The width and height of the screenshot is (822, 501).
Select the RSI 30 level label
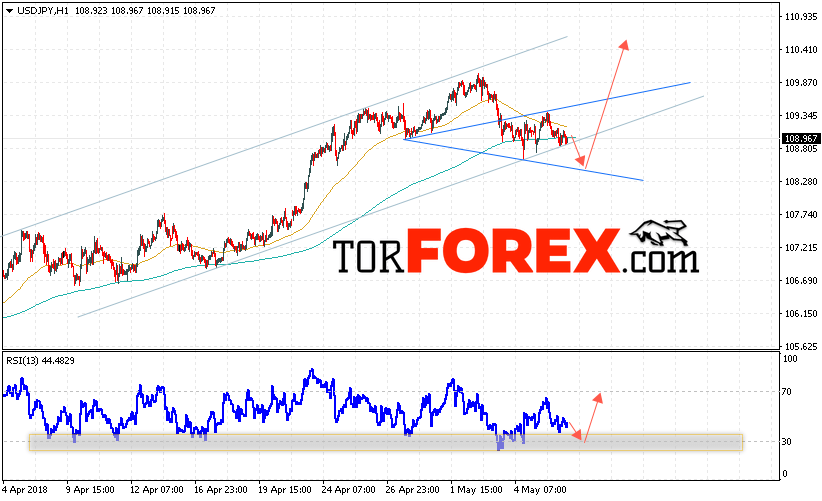point(787,442)
